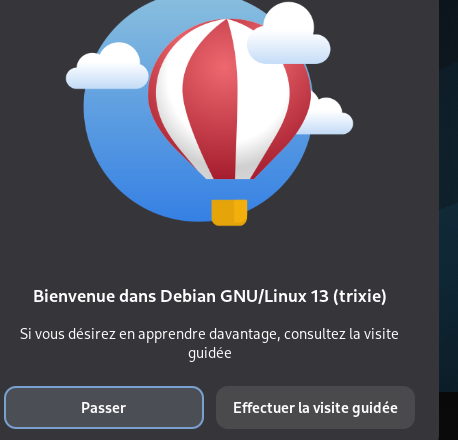Click the word "(trixie)" in the title
The height and width of the screenshot is (440, 458).
pos(360,296)
